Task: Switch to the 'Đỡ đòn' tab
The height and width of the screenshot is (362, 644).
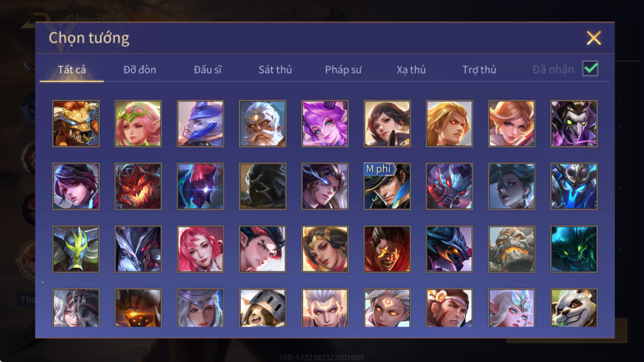Action: coord(140,70)
